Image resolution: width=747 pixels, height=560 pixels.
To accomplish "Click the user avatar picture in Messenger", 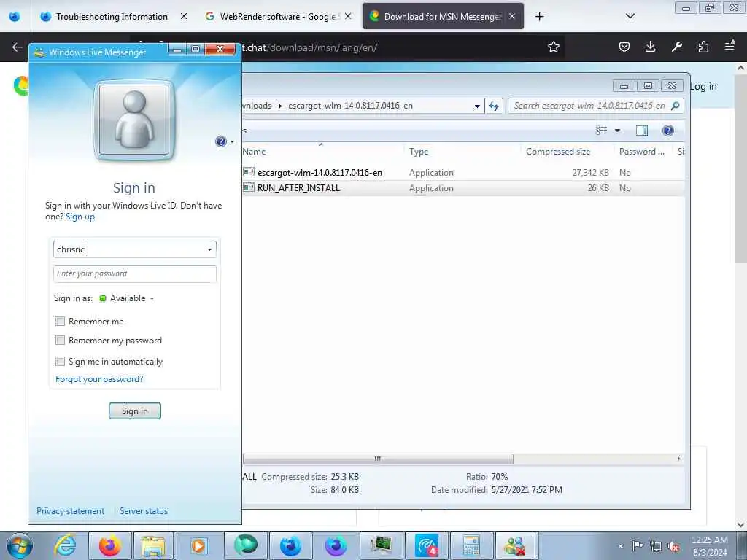I will (134, 120).
